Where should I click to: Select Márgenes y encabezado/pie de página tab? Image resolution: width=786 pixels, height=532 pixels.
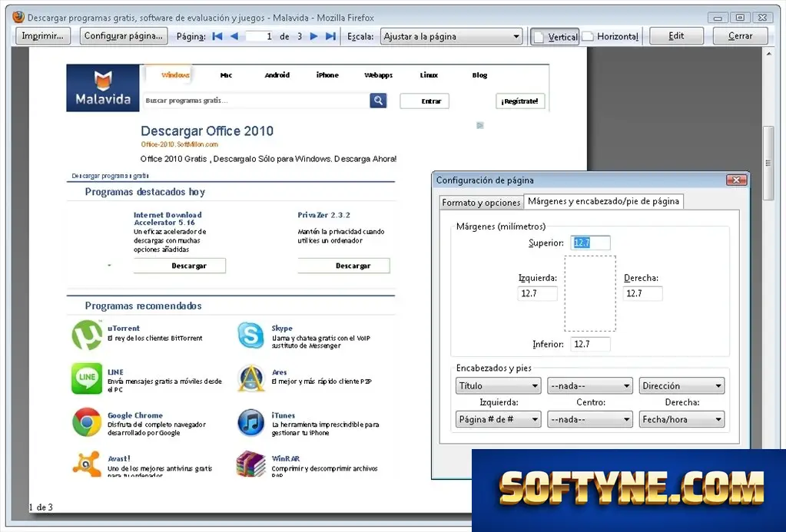coord(604,201)
